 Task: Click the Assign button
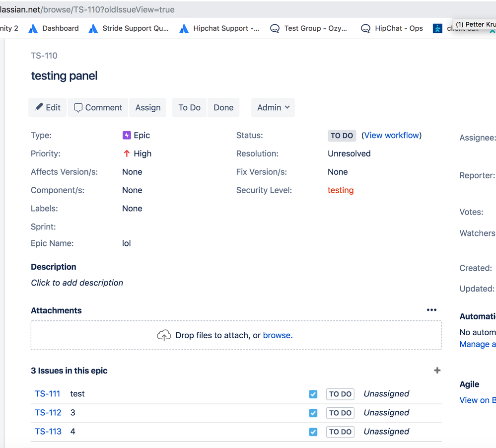point(147,107)
